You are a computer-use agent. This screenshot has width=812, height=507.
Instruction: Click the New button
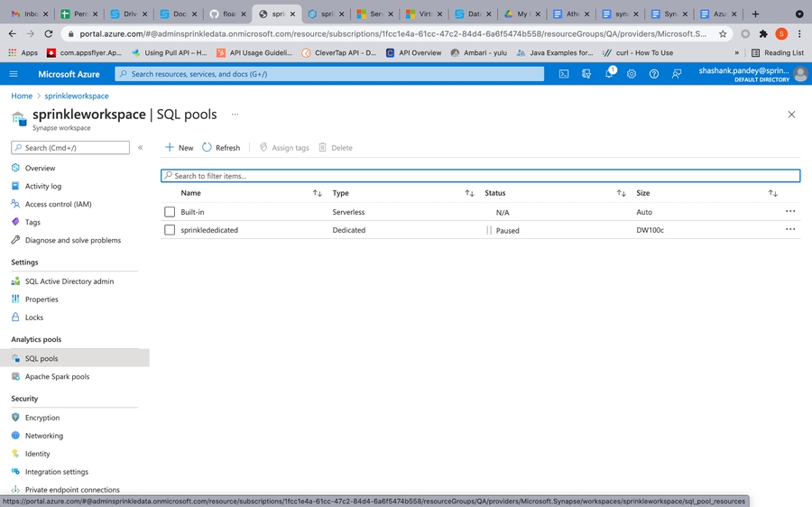179,147
